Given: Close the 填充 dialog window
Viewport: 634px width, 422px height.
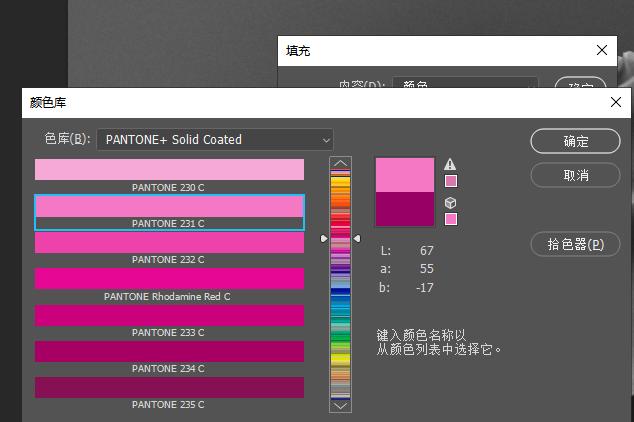Looking at the screenshot, I should [x=602, y=50].
